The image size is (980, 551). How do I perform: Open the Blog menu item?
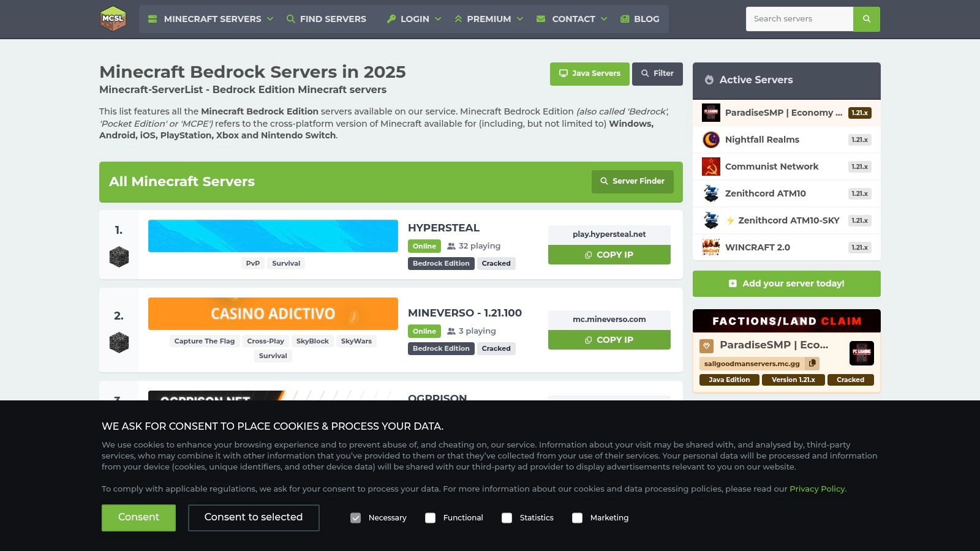(639, 19)
